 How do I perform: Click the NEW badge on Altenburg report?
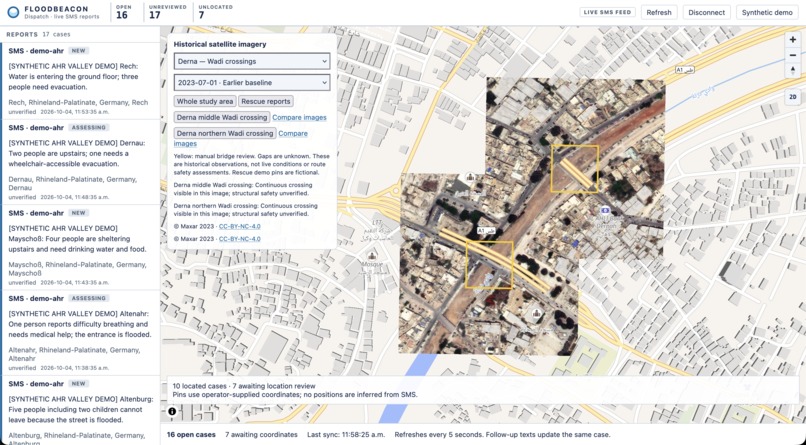78,383
